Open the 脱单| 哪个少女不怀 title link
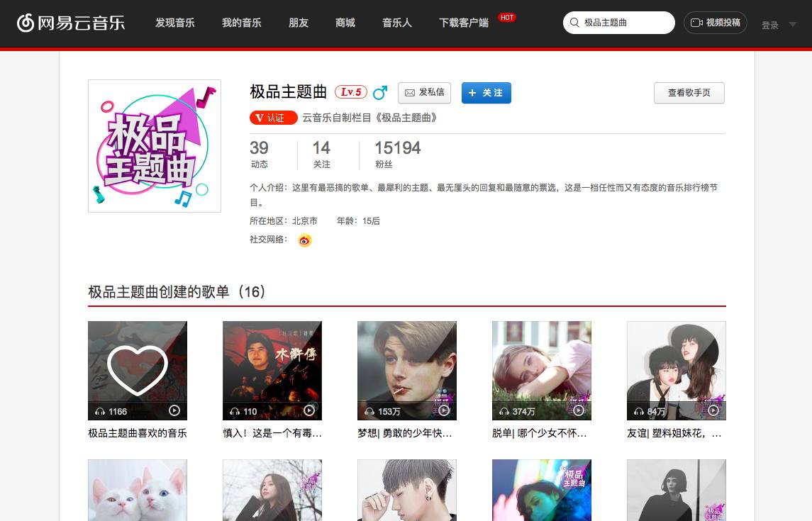 539,433
